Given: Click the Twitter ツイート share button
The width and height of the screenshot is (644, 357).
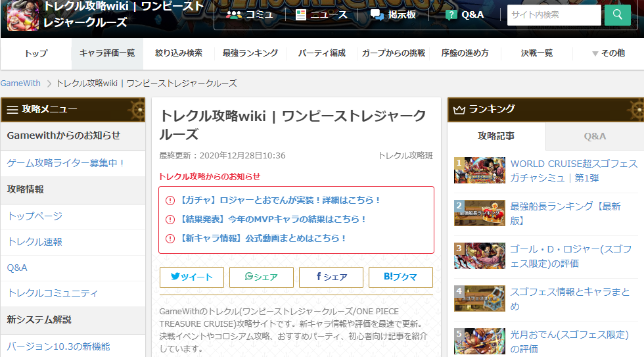Looking at the screenshot, I should (192, 277).
